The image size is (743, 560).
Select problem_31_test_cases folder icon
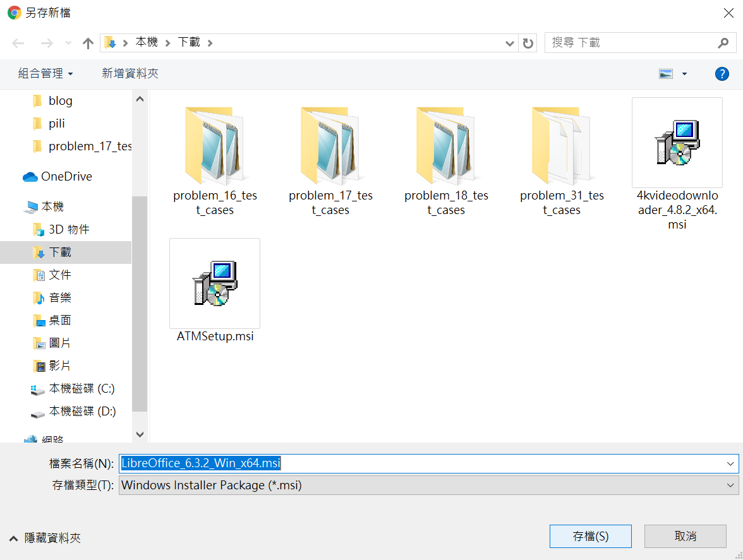(561, 146)
